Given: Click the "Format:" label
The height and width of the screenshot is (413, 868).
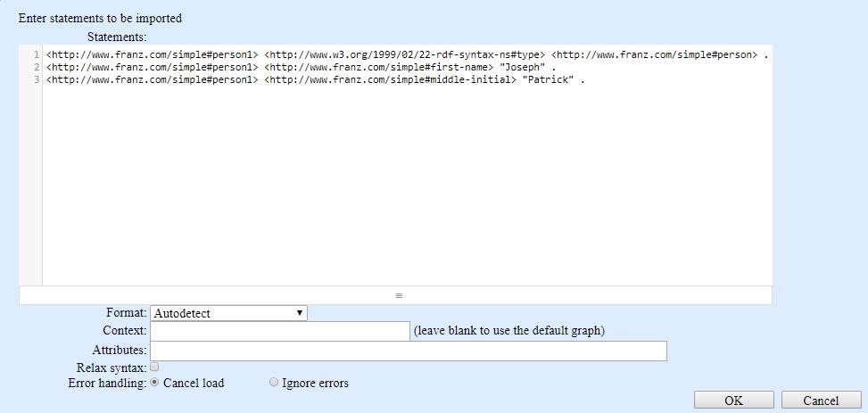Looking at the screenshot, I should tap(126, 313).
